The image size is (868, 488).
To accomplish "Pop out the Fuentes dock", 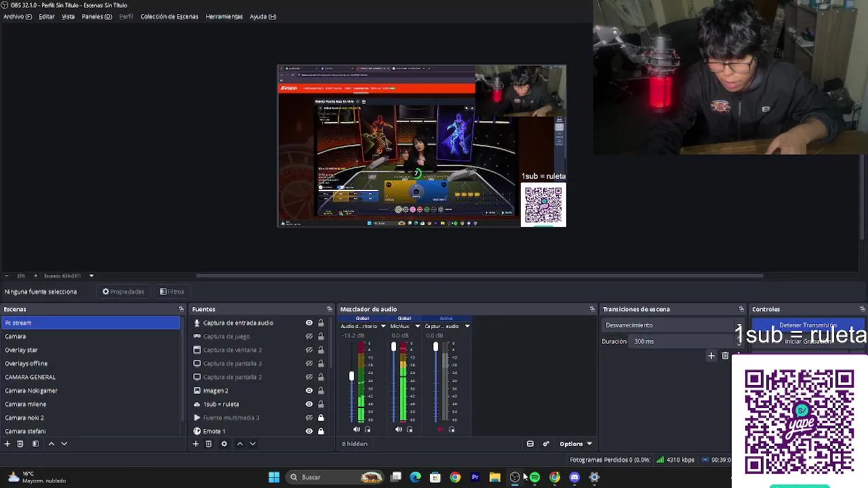I will [x=330, y=309].
